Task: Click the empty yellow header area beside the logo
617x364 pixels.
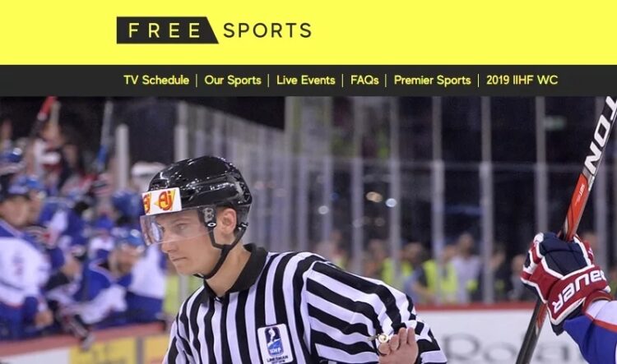Action: (464, 31)
